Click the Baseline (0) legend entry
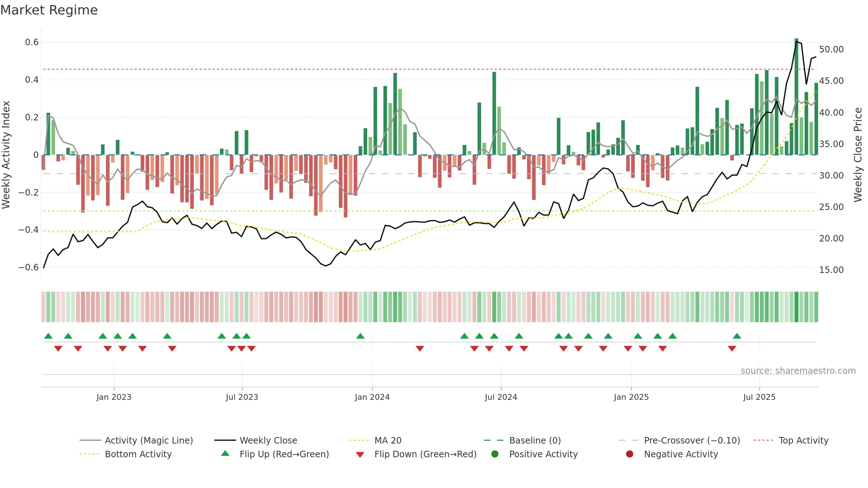This screenshot has width=868, height=488. (522, 440)
